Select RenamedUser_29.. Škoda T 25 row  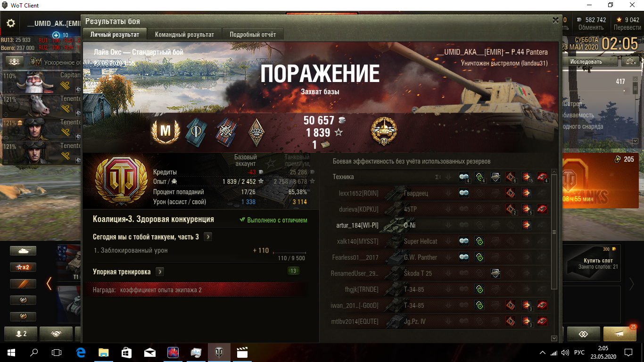coord(439,273)
